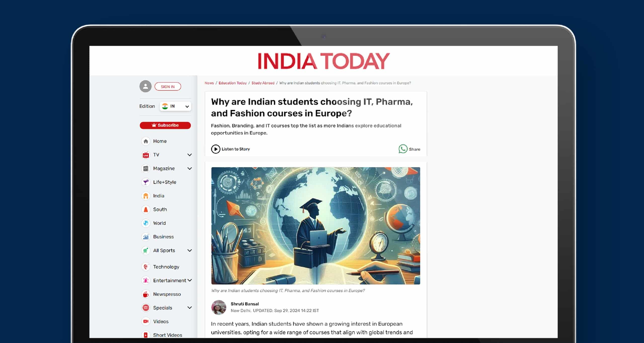The height and width of the screenshot is (343, 644).
Task: Click the user profile avatar icon
Action: point(145,86)
